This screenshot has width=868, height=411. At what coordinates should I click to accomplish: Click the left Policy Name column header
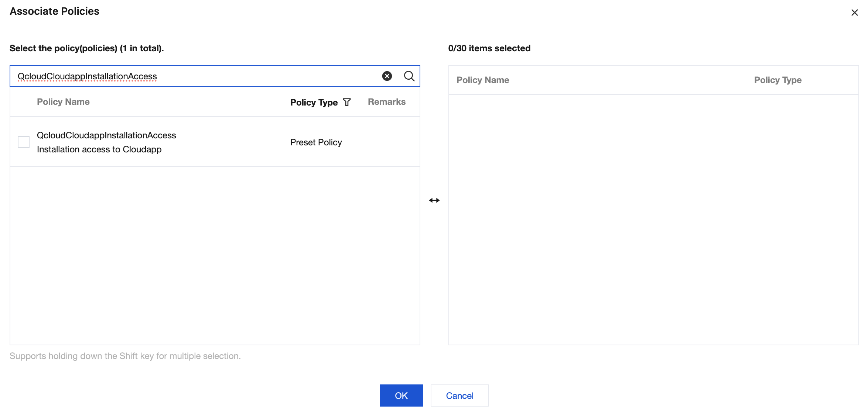[x=63, y=102]
